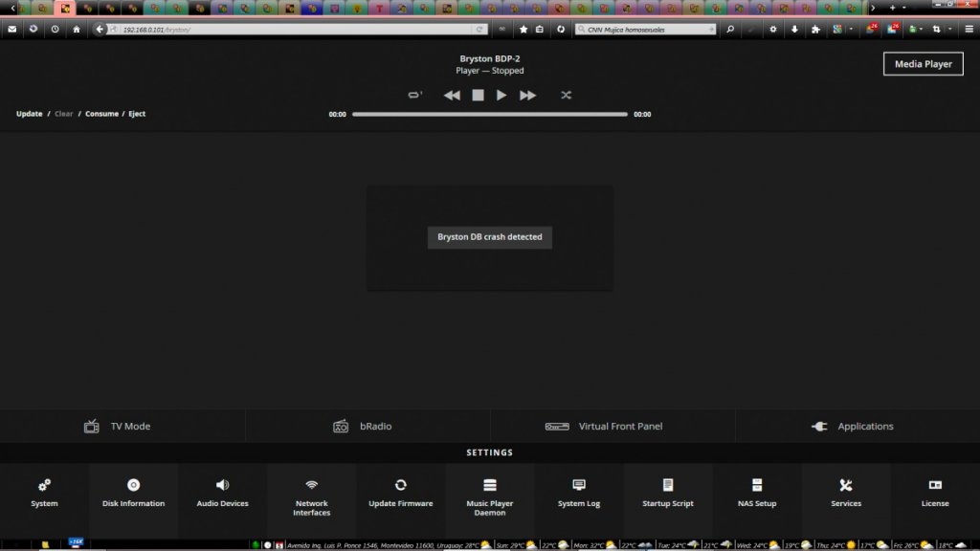Go to browser home page

coord(77,29)
